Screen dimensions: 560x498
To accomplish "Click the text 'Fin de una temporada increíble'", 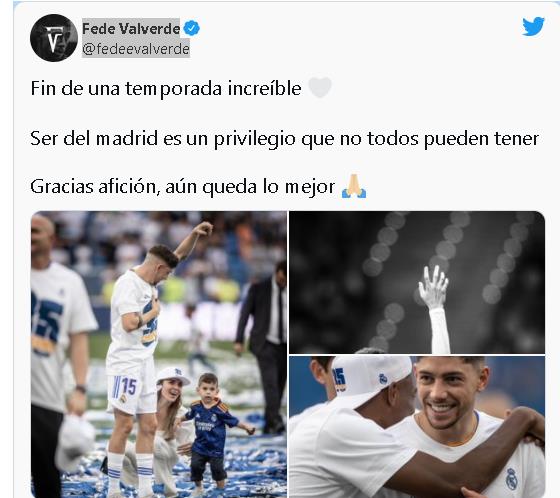I will point(166,88).
